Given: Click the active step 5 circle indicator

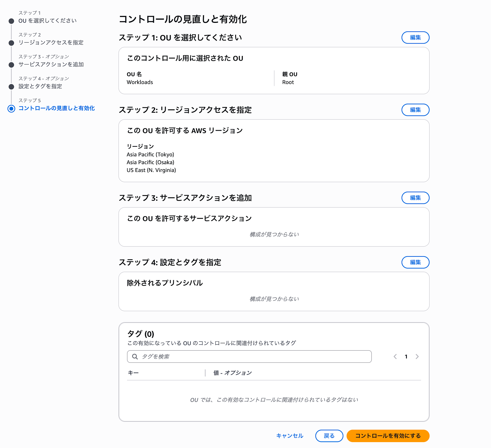Looking at the screenshot, I should 11,109.
